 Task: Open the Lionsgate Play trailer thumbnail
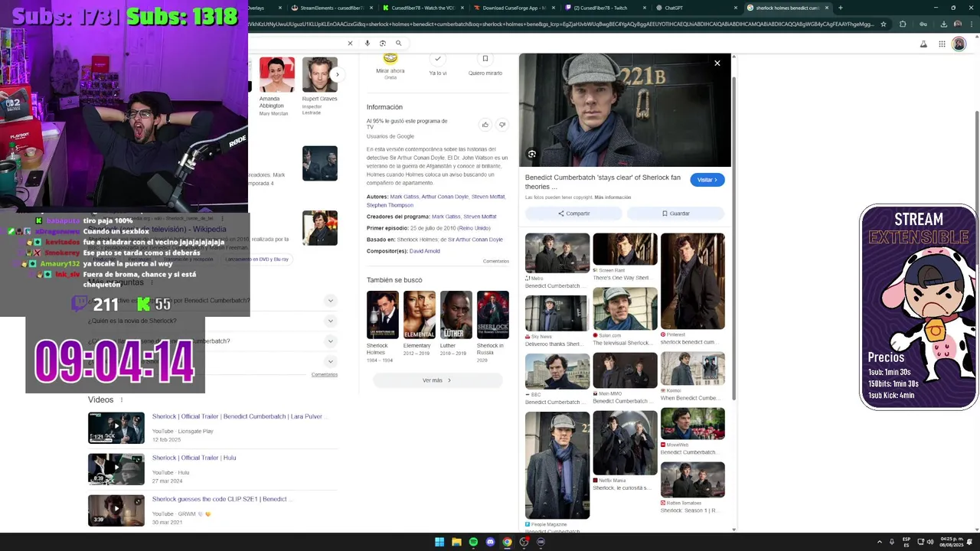click(116, 428)
